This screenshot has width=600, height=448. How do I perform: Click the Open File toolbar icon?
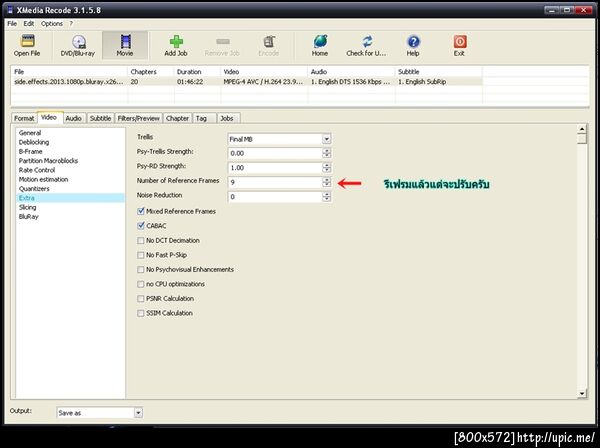(27, 46)
